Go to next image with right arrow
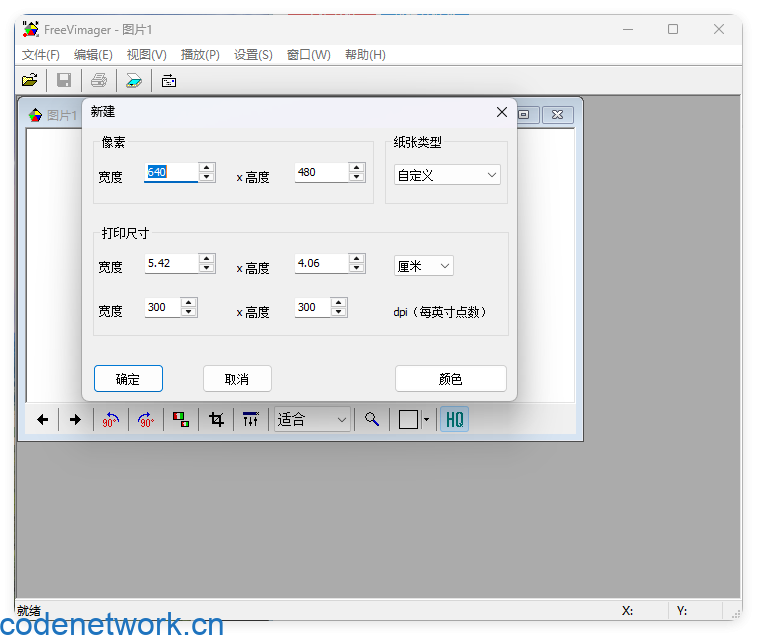 click(x=75, y=419)
